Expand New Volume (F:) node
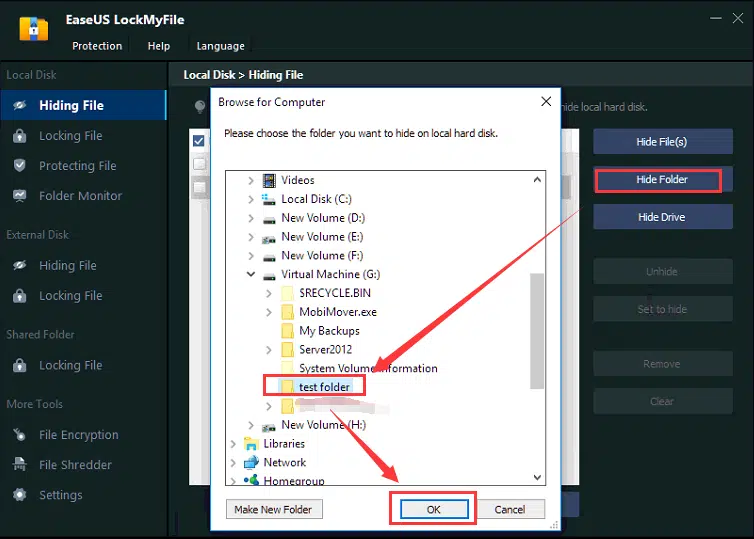Screen dimensions: 754x539 point(251,256)
